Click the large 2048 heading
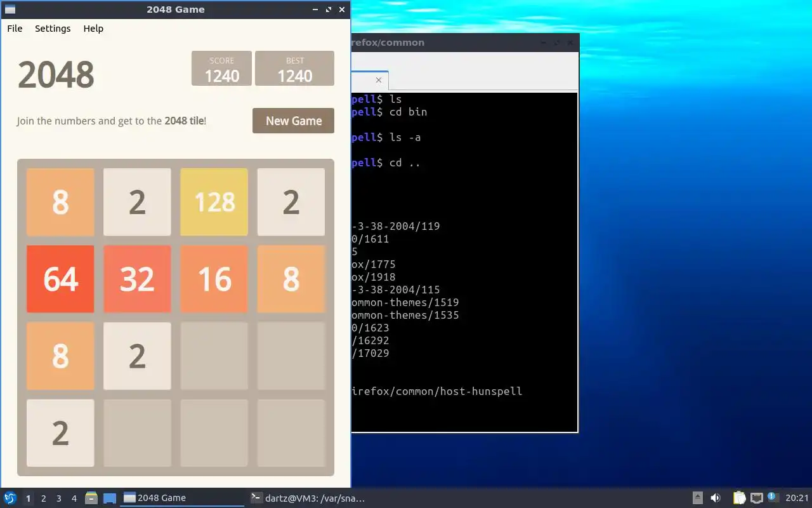This screenshot has width=812, height=508. (x=56, y=75)
